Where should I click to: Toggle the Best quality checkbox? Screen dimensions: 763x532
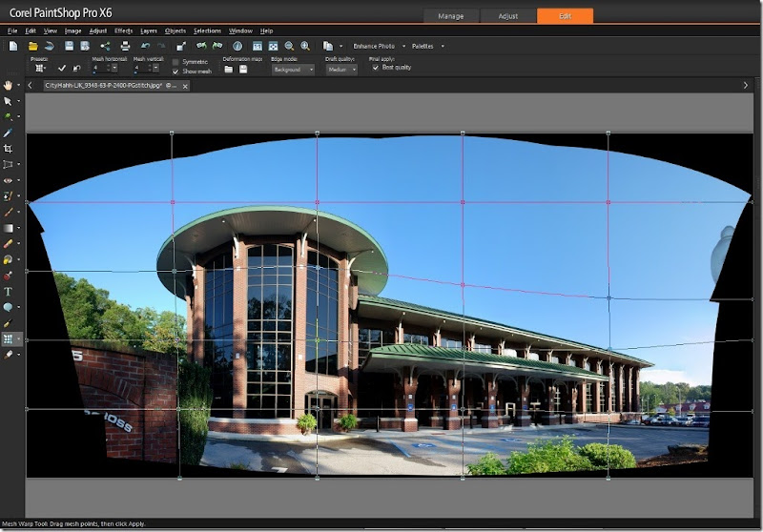click(x=375, y=68)
